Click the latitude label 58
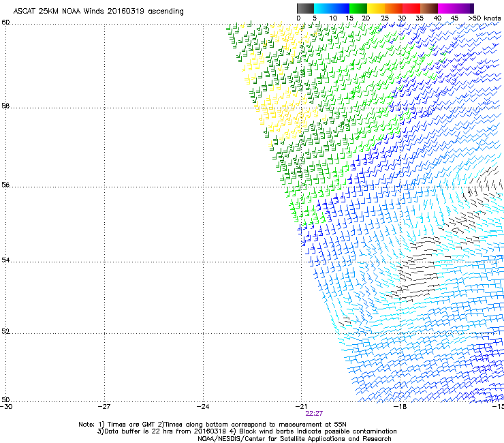The image size is (504, 443). (x=5, y=106)
